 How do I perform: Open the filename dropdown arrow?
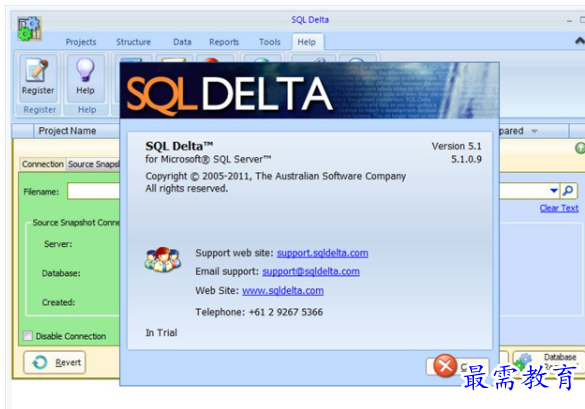554,191
